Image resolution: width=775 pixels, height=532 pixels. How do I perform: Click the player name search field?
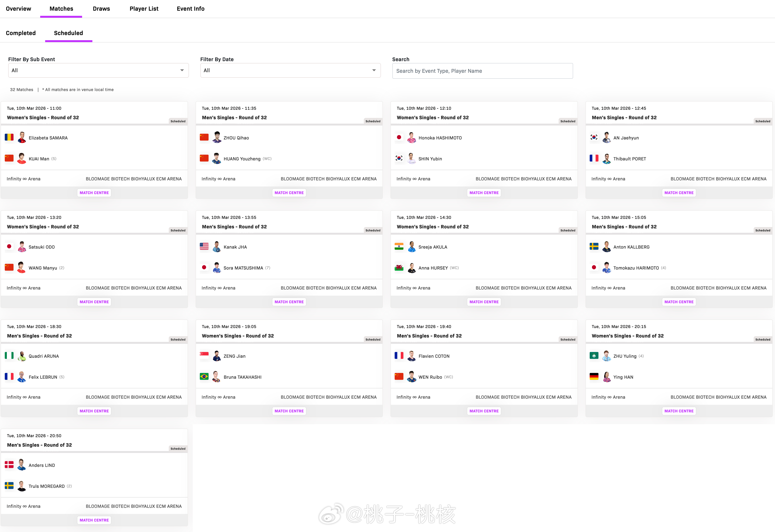pyautogui.click(x=482, y=71)
